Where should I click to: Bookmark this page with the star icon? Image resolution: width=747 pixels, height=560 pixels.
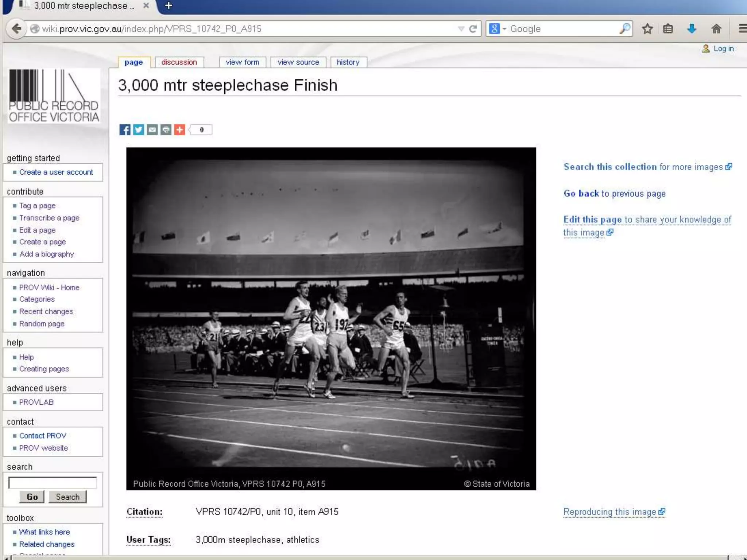click(x=647, y=29)
